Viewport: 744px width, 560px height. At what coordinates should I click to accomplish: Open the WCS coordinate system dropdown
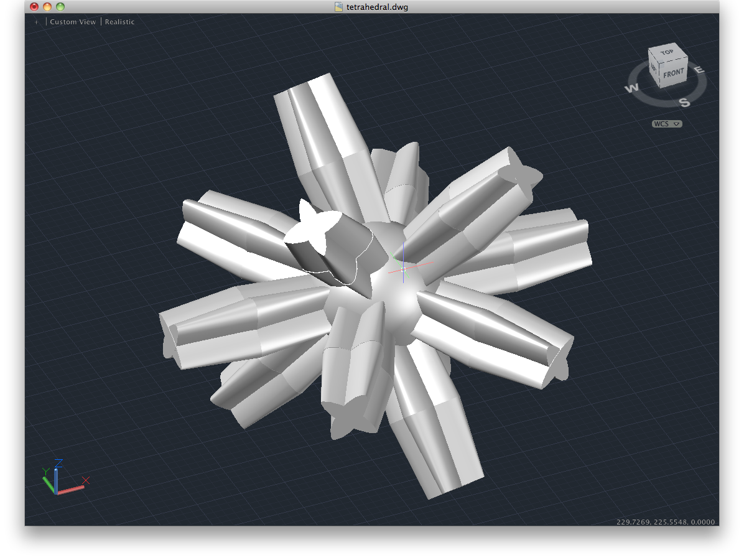[x=667, y=124]
